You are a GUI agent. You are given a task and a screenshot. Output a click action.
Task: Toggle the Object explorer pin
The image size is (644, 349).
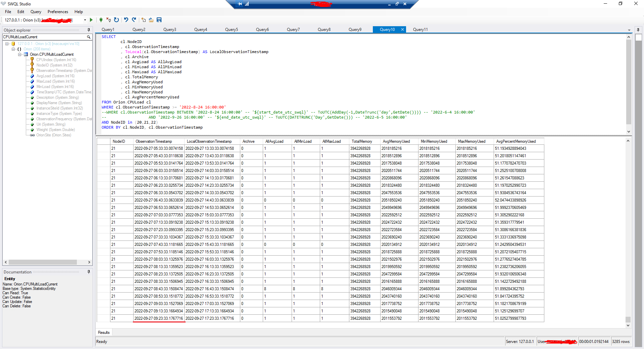coord(89,30)
